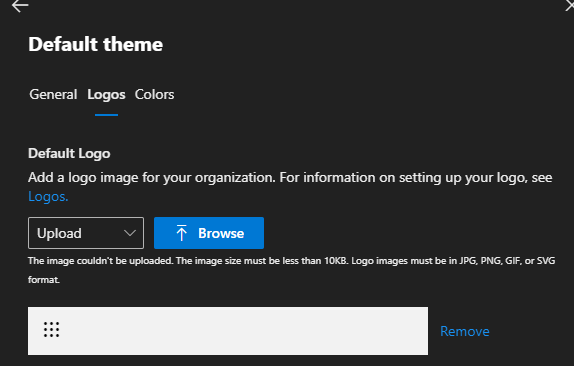Viewport: 574px width, 366px height.
Task: Close the Default theme panel
Action: coord(570,5)
